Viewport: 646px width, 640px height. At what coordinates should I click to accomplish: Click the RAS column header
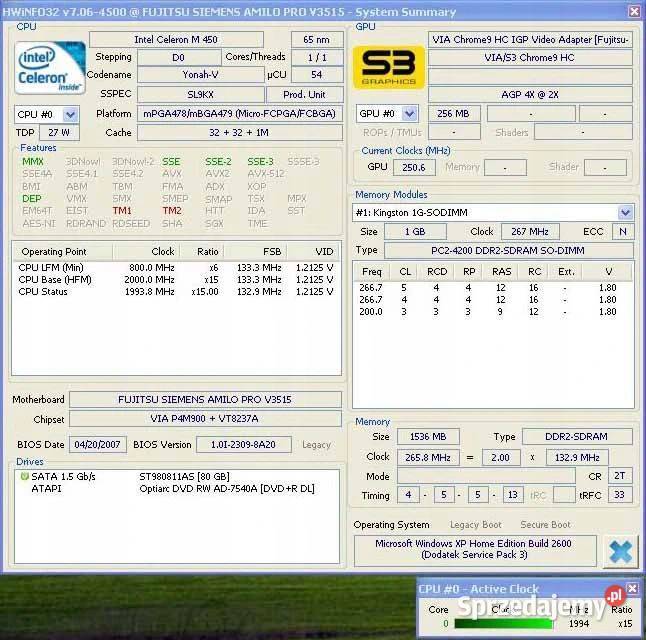501,272
